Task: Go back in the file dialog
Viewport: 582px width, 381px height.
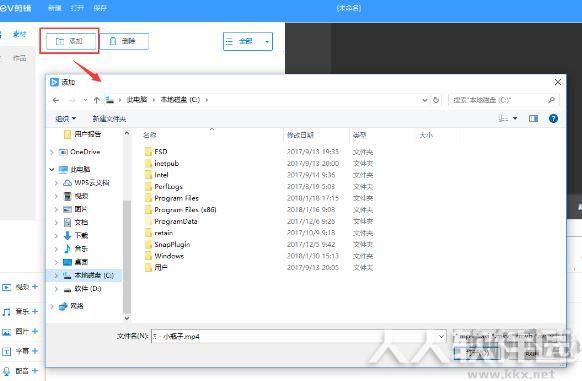Action: tap(56, 100)
